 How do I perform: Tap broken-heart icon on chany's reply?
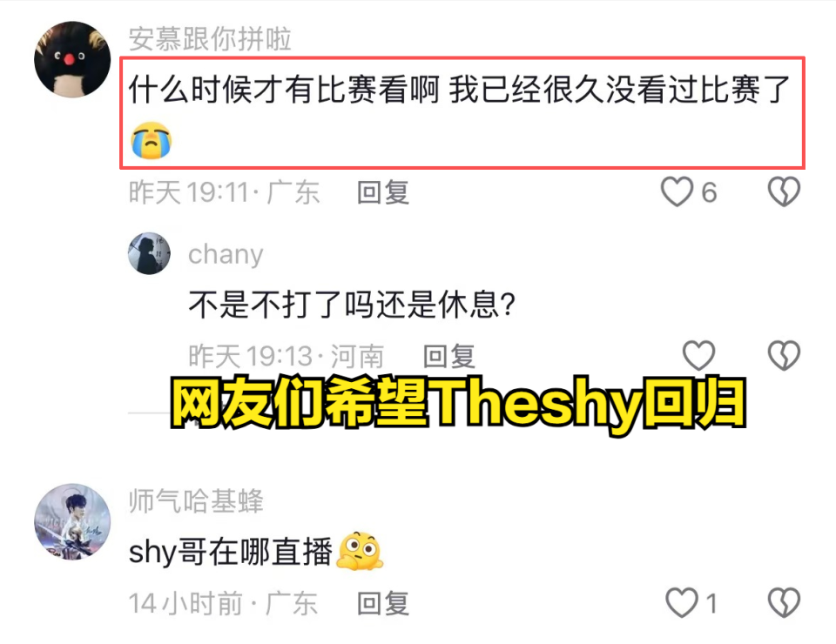pyautogui.click(x=784, y=355)
